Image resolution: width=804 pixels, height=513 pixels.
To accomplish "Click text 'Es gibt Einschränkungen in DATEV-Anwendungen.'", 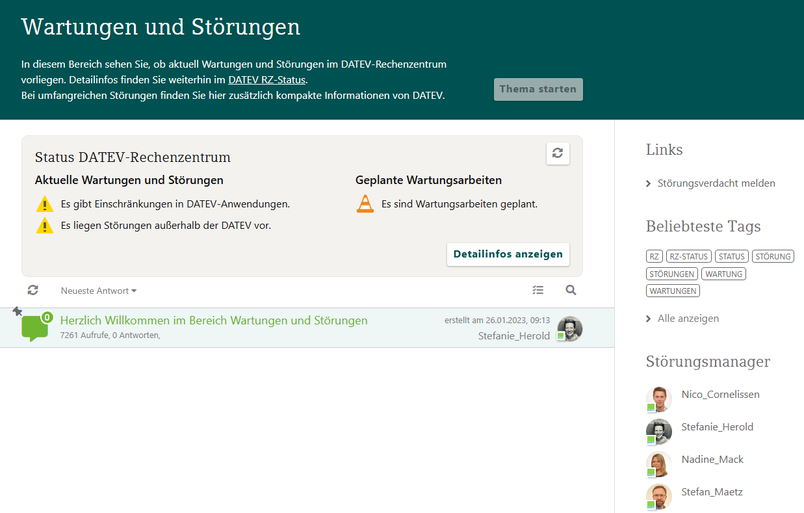I will pyautogui.click(x=175, y=204).
